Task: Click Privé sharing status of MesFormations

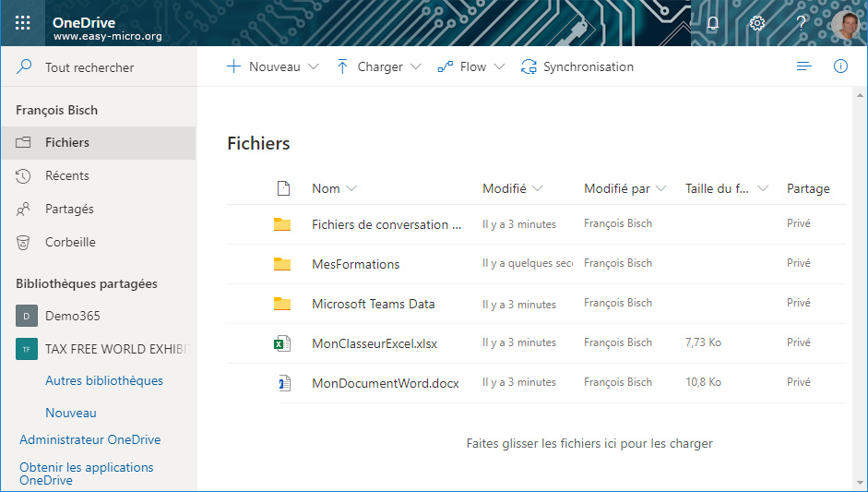Action: coord(798,263)
